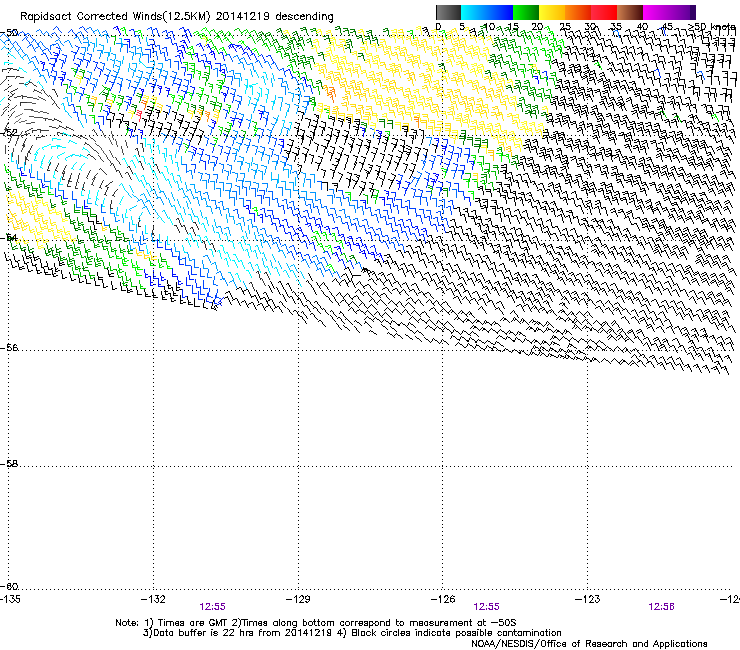Click the -126 longitude axis label

pos(443,599)
